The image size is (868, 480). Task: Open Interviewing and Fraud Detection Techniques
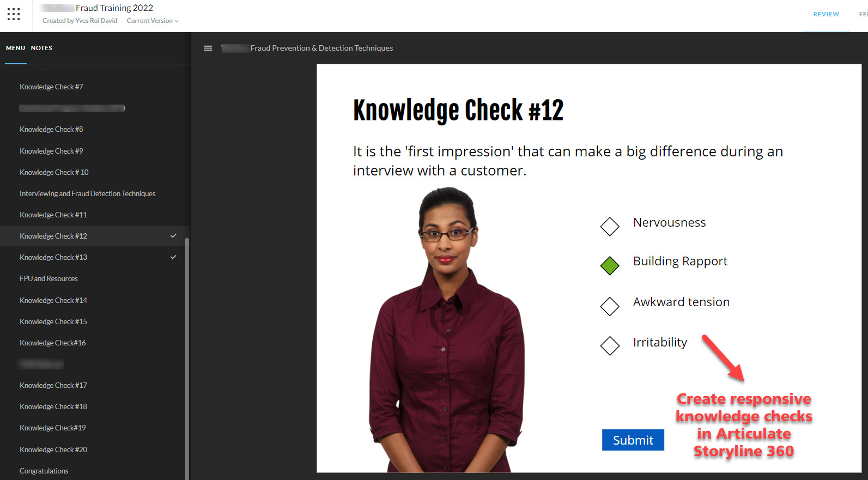click(87, 193)
